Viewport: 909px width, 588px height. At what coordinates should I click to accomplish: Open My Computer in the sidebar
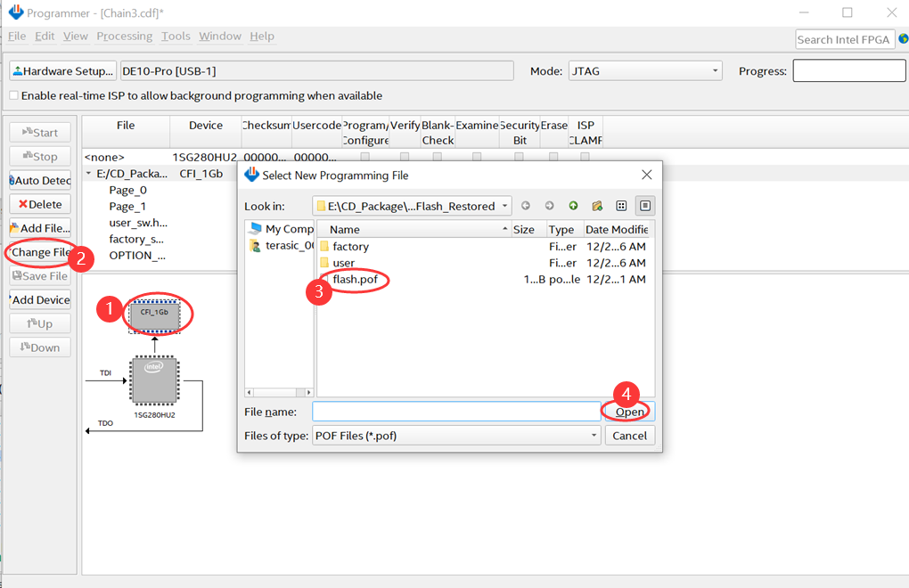[281, 229]
